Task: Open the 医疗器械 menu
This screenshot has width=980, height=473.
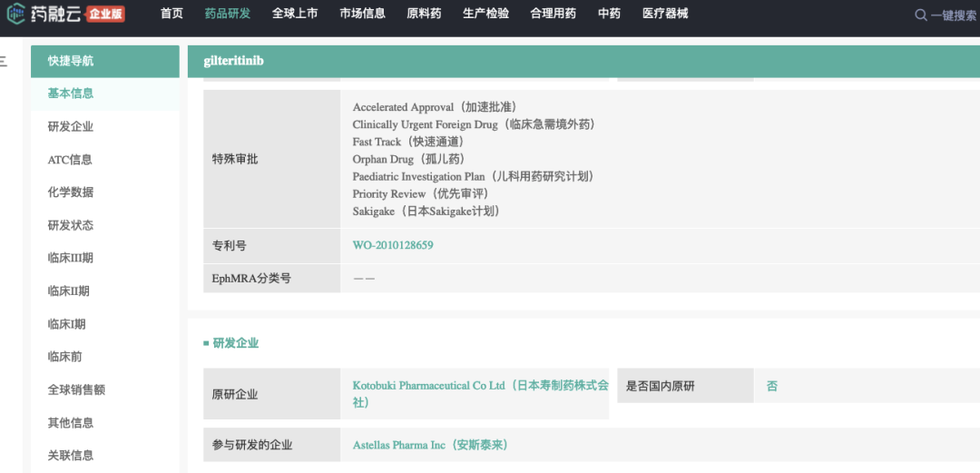Action: [x=665, y=14]
